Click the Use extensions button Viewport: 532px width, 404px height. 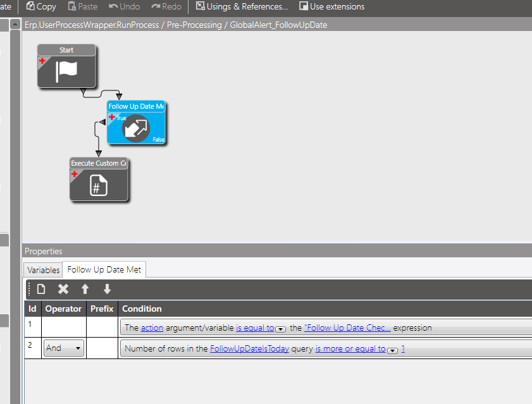tap(332, 6)
